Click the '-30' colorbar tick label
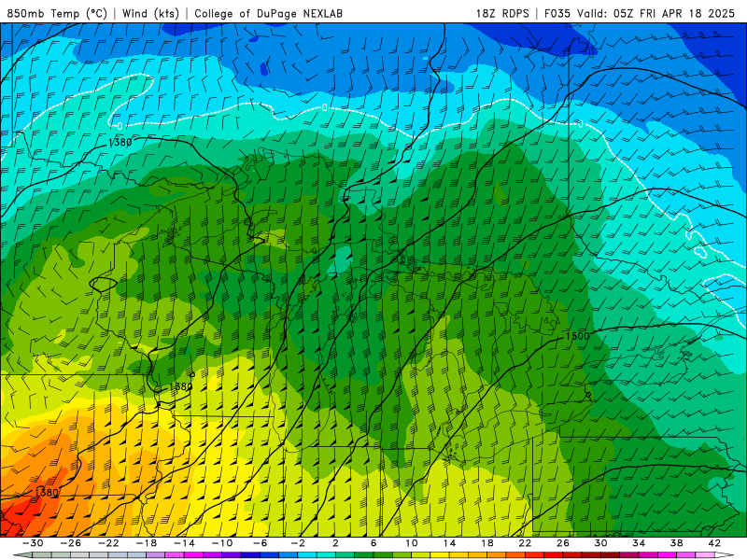 tap(33, 543)
